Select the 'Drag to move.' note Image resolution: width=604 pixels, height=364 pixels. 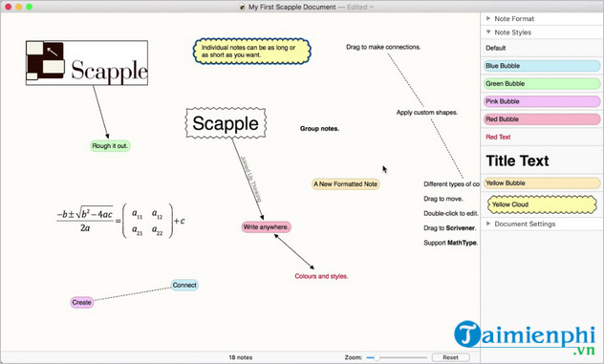443,199
